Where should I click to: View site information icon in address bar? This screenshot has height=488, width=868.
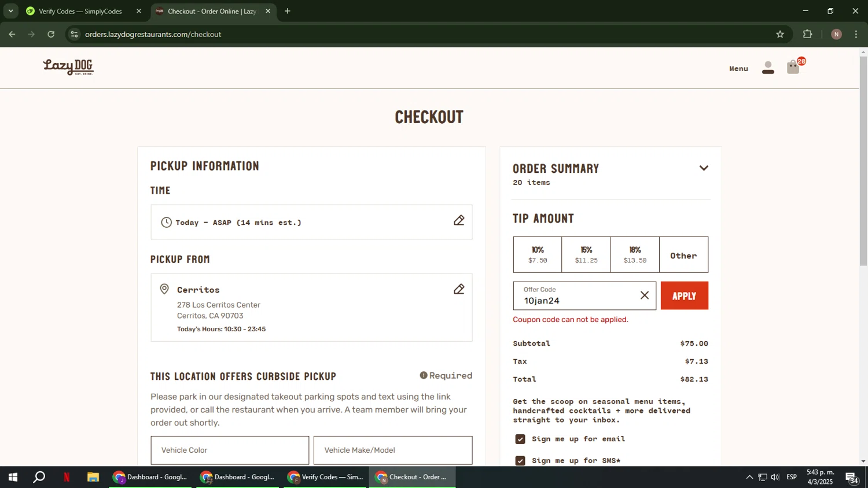point(74,34)
